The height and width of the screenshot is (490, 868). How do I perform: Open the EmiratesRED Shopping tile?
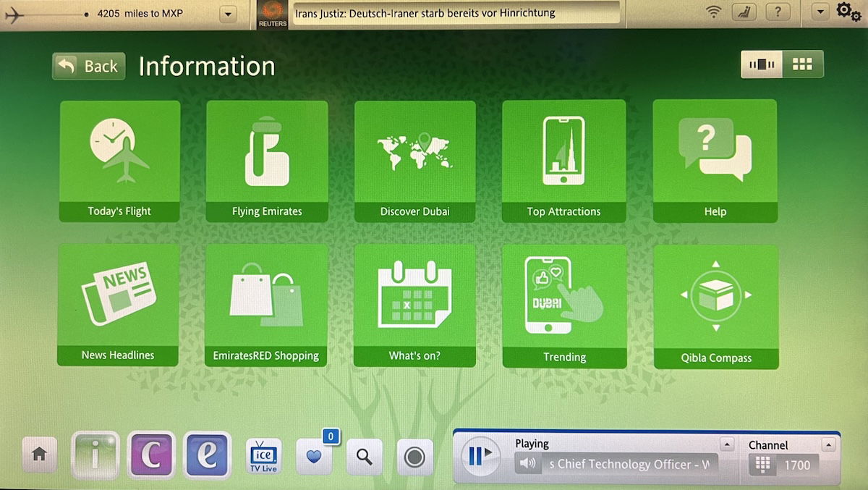(266, 305)
